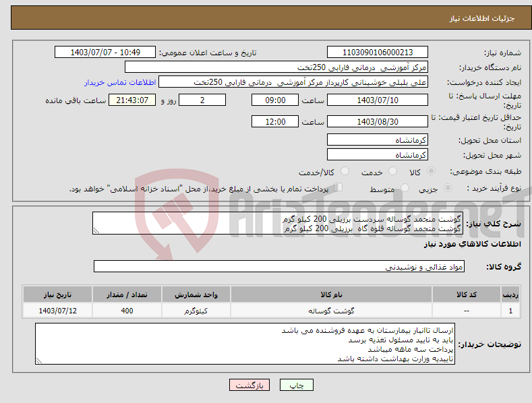The height and width of the screenshot is (403, 532).
Task: Click the goods group field مواد غذائی و نوشیدنی
Action: click(279, 267)
